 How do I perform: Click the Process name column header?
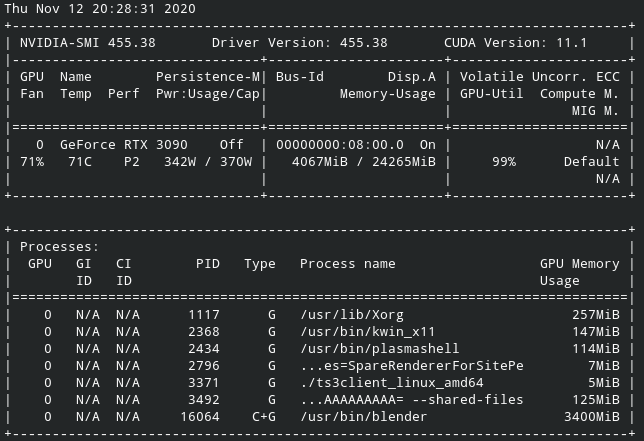(348, 264)
